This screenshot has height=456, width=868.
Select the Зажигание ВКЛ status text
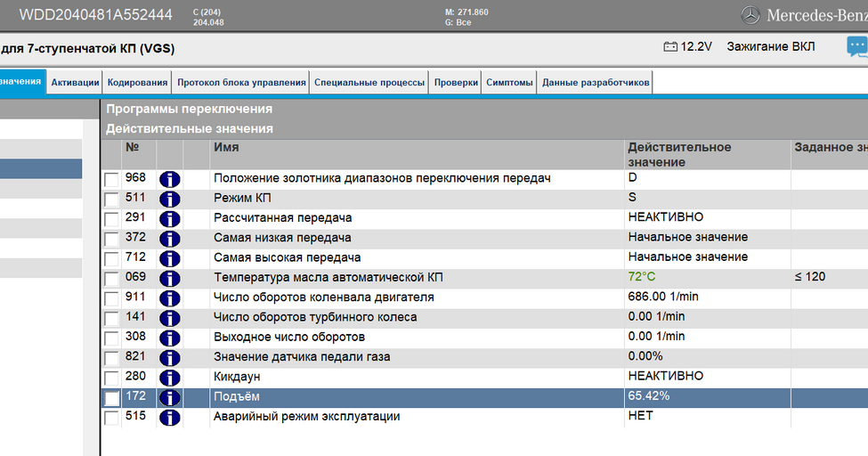point(771,46)
